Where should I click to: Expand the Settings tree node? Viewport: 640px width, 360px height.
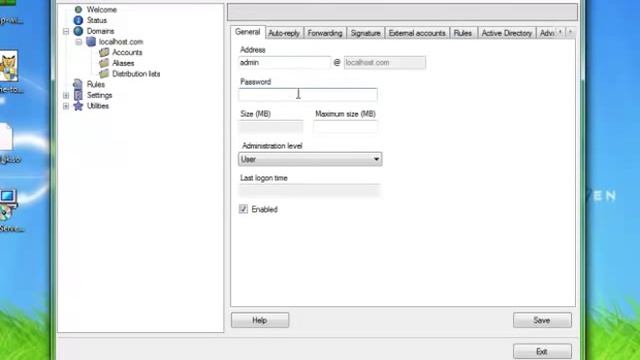click(66, 96)
